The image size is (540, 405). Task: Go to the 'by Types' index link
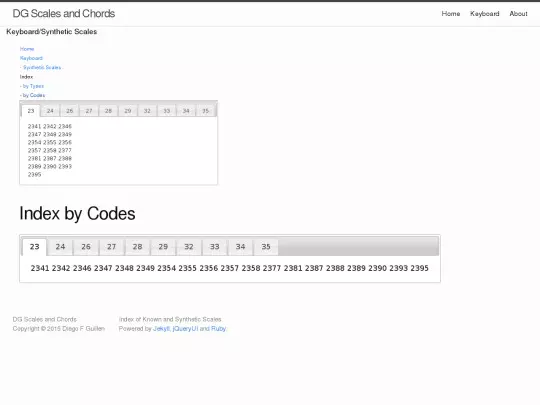click(x=33, y=86)
